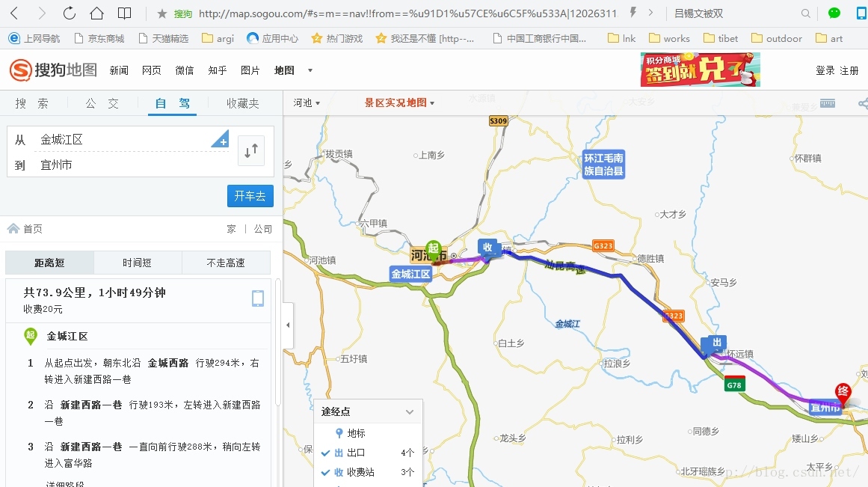868x487 pixels.
Task: Reload the page with the refresh icon
Action: (x=70, y=13)
